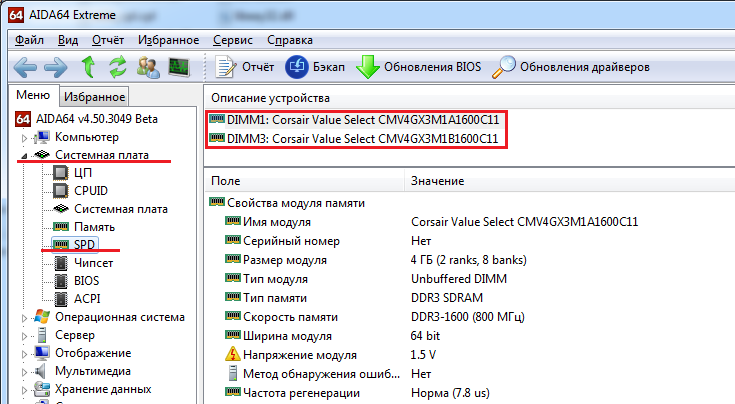Select BIOS item in the tree
Screen dimensions: 735x404
(x=86, y=281)
